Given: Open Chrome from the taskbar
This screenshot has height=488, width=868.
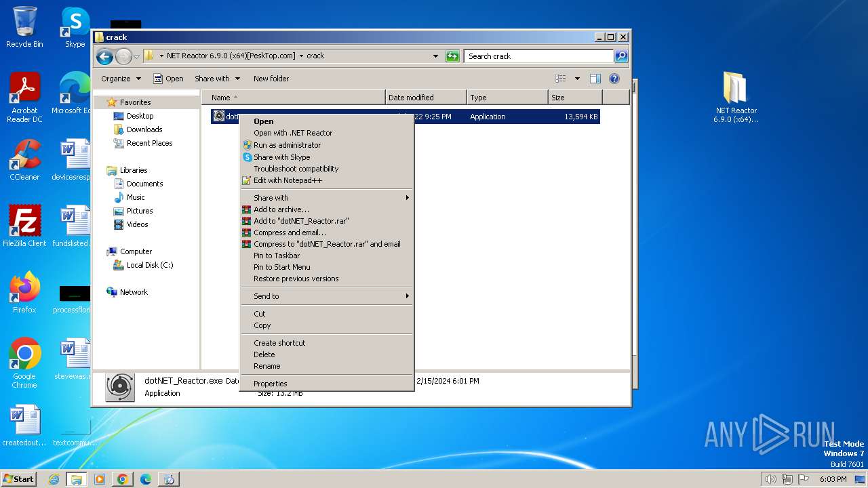Looking at the screenshot, I should point(123,479).
